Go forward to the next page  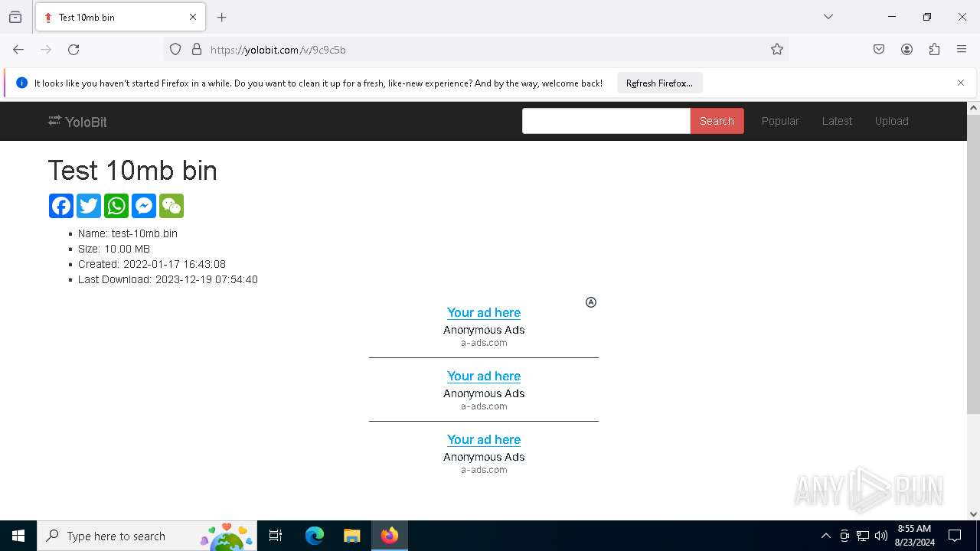[46, 50]
